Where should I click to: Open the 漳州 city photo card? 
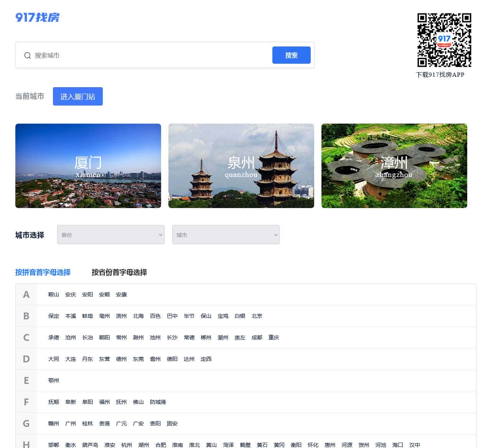coord(394,166)
